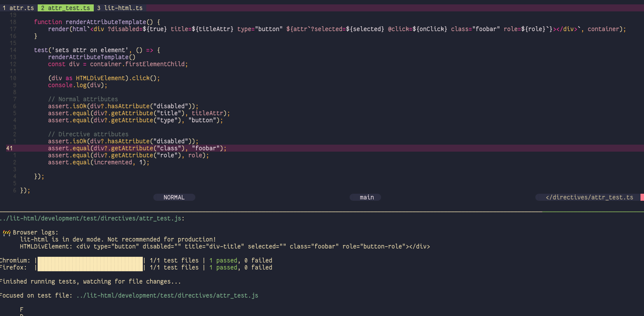Screen dimensions: 644x316
Task: Click the "Chromium:" browser label
Action: click(15, 260)
